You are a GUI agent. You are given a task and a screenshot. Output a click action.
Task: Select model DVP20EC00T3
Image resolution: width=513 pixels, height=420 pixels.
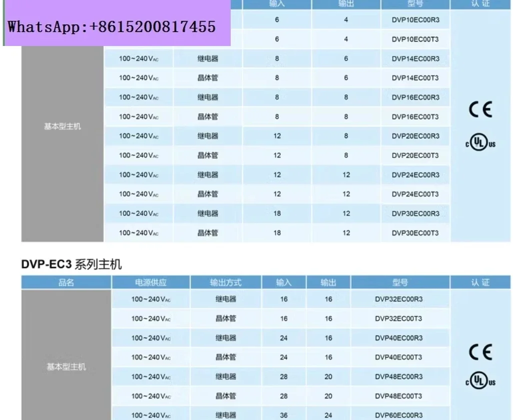click(x=415, y=155)
